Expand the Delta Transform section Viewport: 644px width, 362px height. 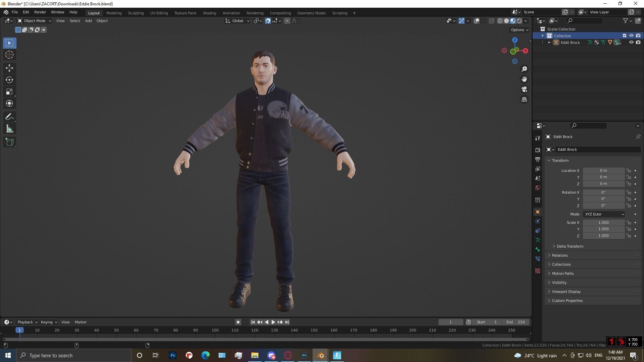coord(569,246)
